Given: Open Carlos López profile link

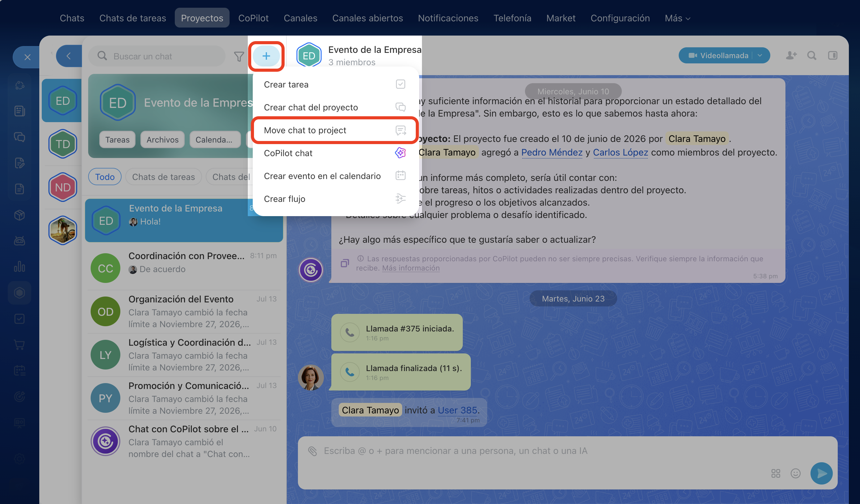Looking at the screenshot, I should tap(621, 152).
